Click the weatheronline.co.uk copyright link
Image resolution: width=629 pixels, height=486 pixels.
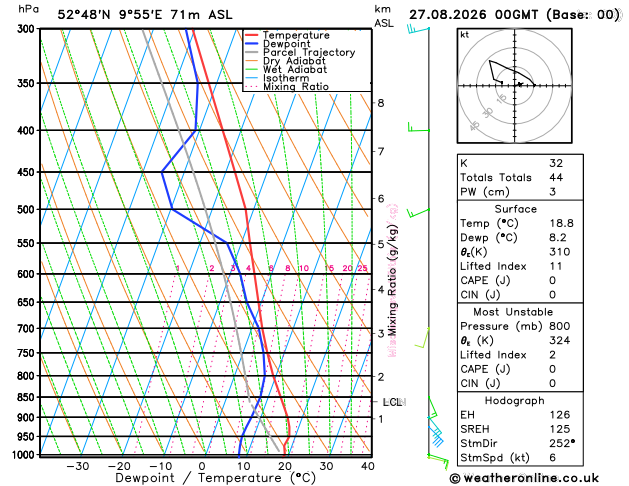[x=524, y=478]
